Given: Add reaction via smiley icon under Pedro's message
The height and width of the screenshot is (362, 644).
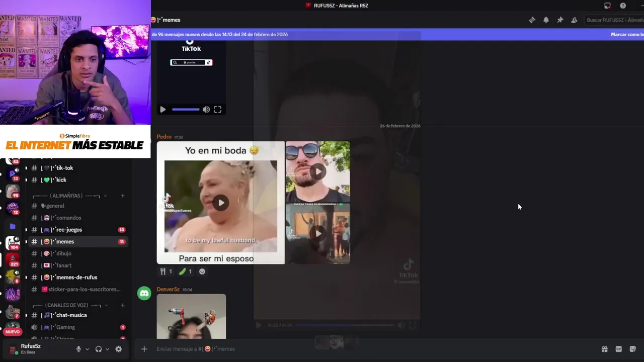Looking at the screenshot, I should (202, 271).
